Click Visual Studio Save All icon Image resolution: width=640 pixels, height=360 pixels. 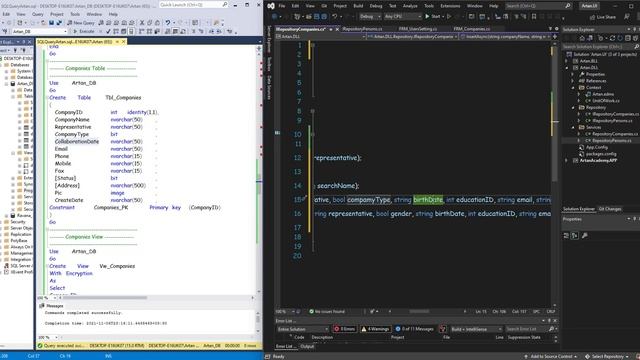[x=324, y=16]
